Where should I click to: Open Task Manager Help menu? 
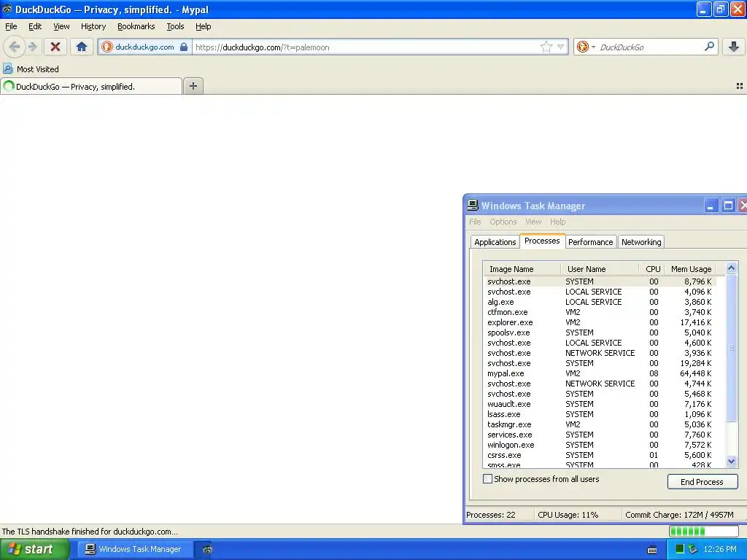point(557,222)
